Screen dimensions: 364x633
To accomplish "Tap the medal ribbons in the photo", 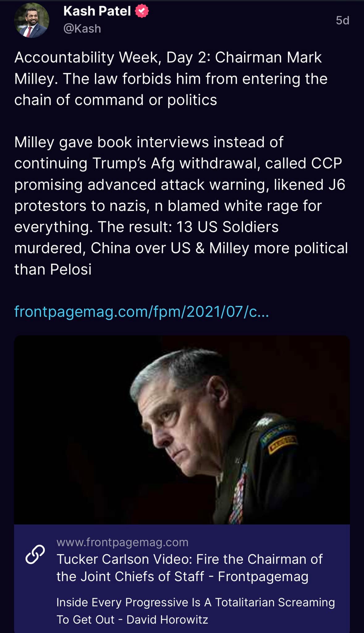I will pos(239,491).
